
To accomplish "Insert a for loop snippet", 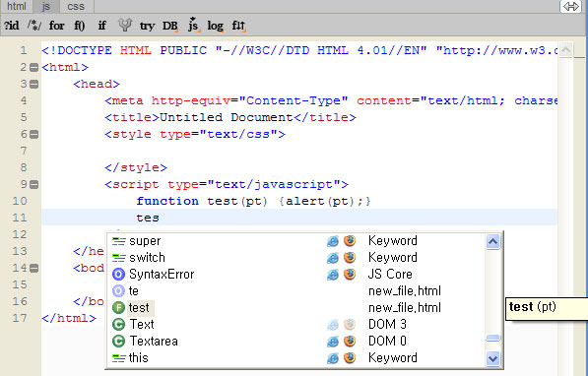I will click(56, 26).
